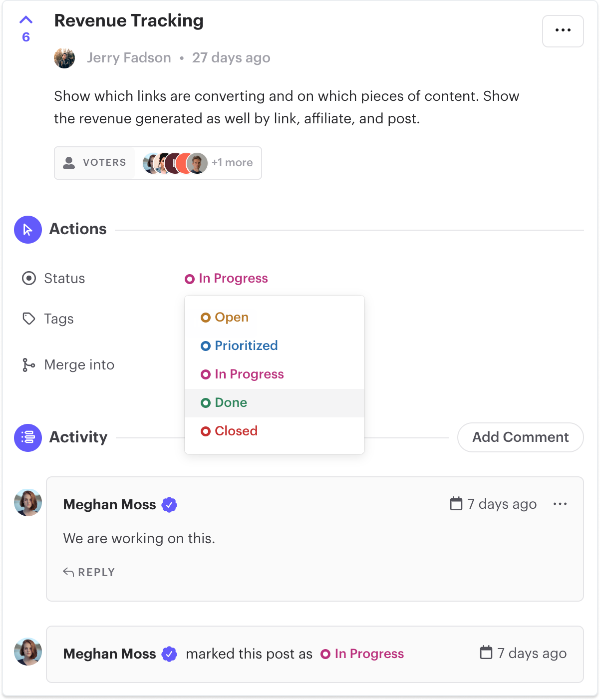
Task: Open the VOTERS panel button
Action: pos(95,163)
